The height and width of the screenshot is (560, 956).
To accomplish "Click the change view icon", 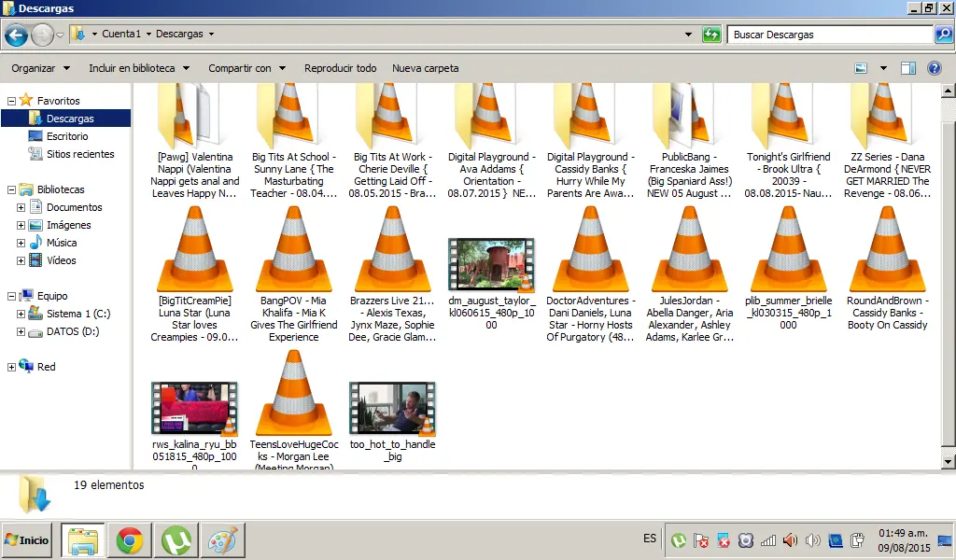I will click(x=861, y=68).
